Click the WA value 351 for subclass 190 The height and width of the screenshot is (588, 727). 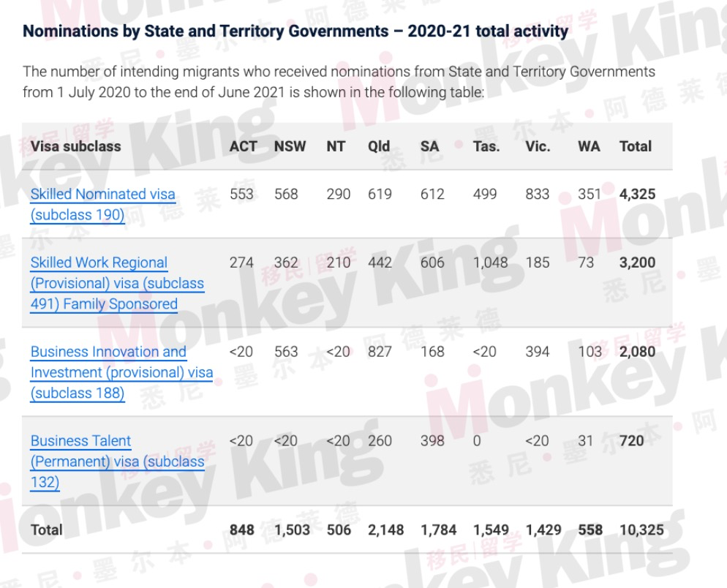tap(589, 194)
